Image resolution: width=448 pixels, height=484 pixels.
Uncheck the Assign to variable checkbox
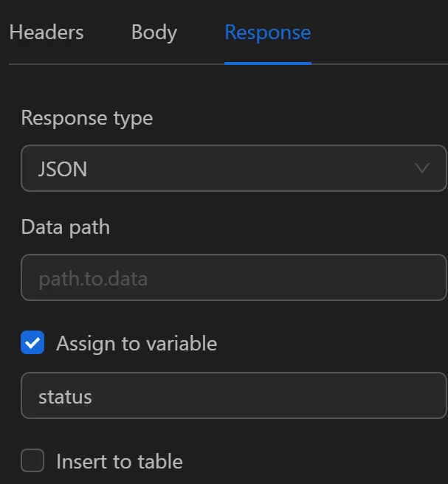pos(32,343)
